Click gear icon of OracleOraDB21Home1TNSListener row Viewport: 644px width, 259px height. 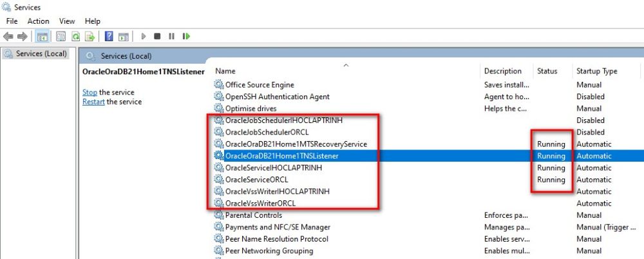pos(219,156)
